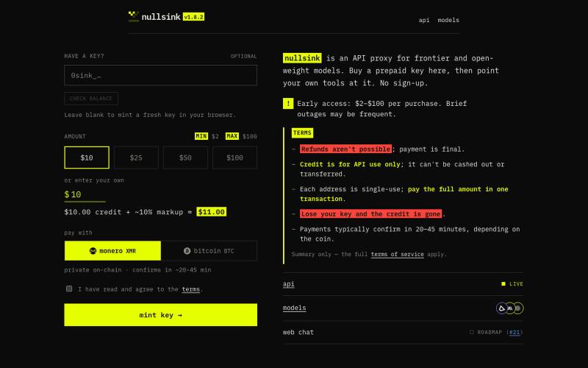Choose the $10 amount preset
The image size is (588, 368).
pos(87,158)
